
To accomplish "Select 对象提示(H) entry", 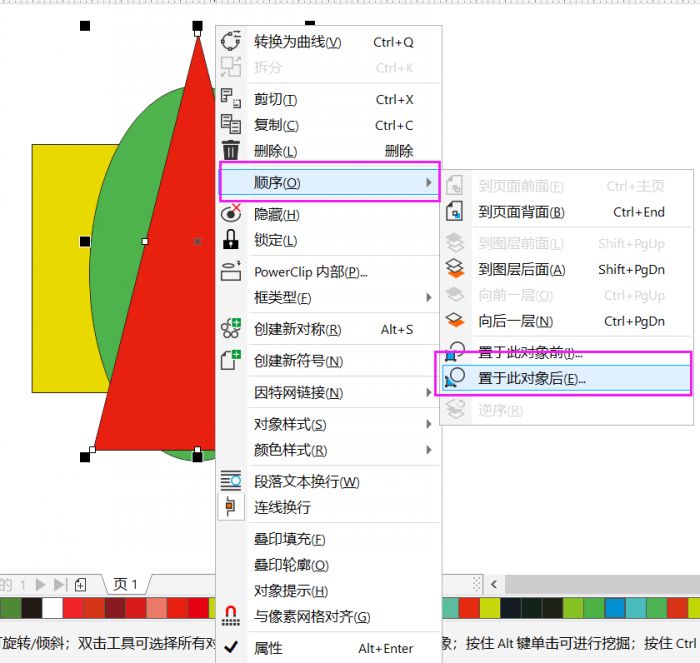I will 329,591.
